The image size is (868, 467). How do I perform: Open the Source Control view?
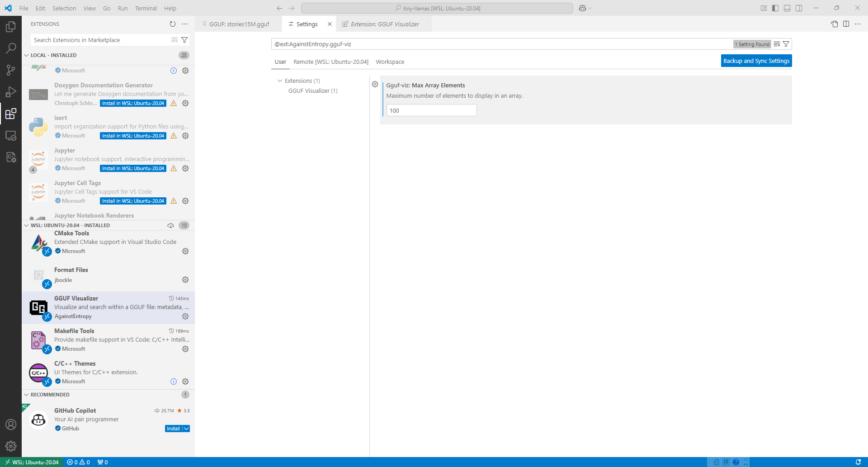click(x=11, y=70)
